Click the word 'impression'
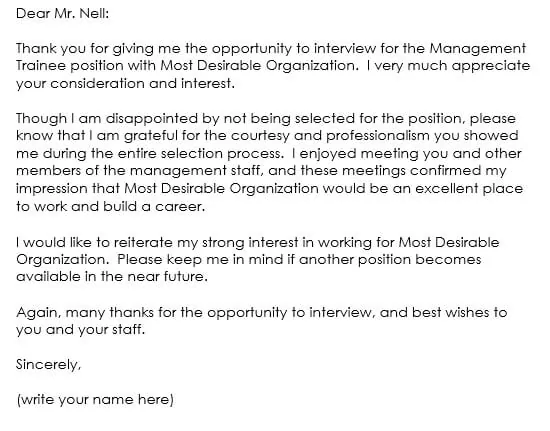 click(x=52, y=189)
